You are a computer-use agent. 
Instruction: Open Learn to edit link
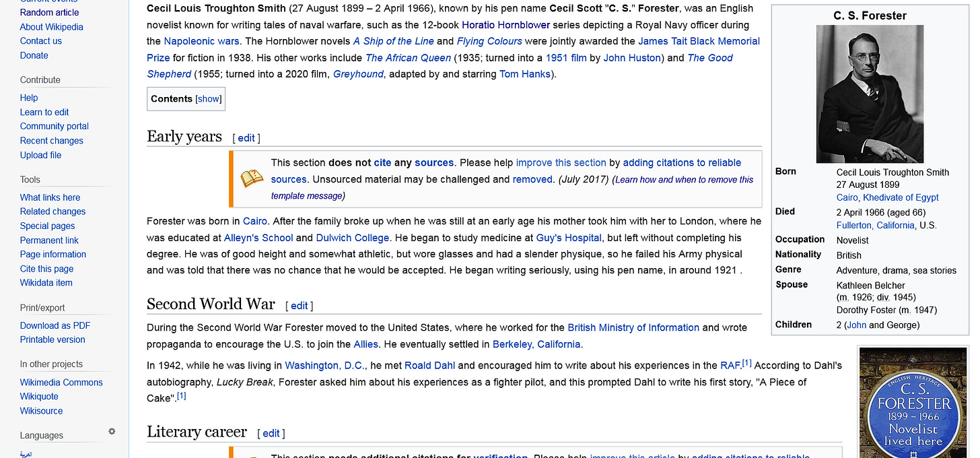click(44, 112)
